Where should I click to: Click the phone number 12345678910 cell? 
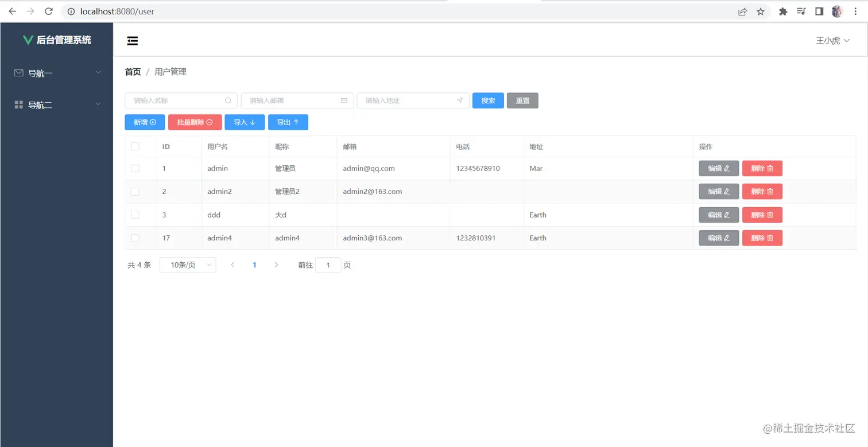[478, 169]
